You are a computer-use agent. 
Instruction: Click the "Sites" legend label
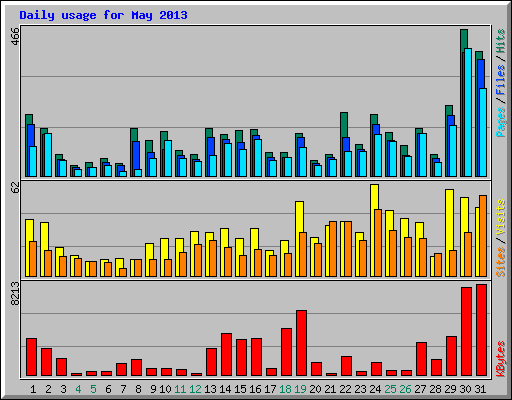501,262
